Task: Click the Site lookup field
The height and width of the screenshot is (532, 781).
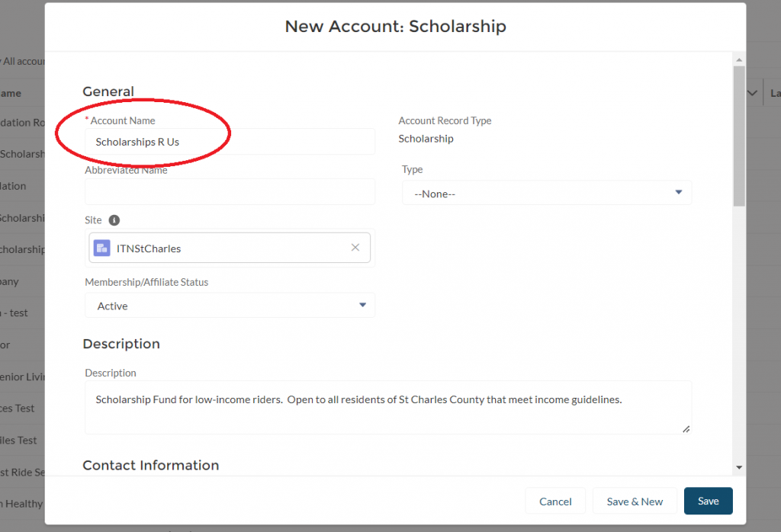Action: coord(229,248)
